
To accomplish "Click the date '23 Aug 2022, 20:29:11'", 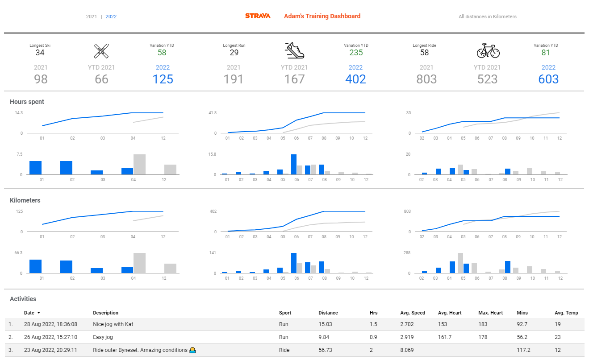I will click(50, 350).
